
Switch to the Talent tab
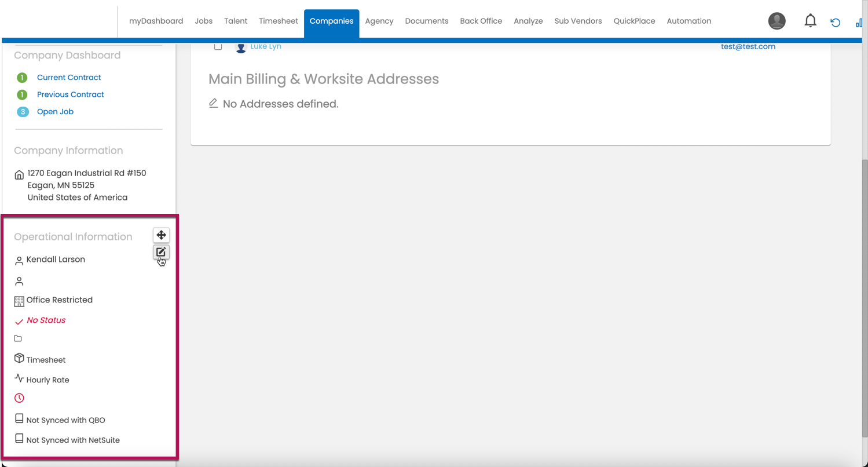click(236, 21)
